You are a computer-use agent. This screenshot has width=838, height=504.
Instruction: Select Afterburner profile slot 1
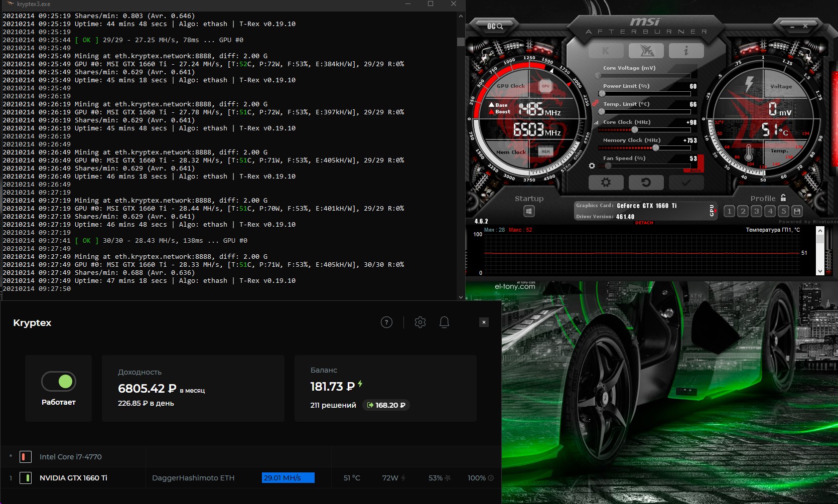coord(729,211)
